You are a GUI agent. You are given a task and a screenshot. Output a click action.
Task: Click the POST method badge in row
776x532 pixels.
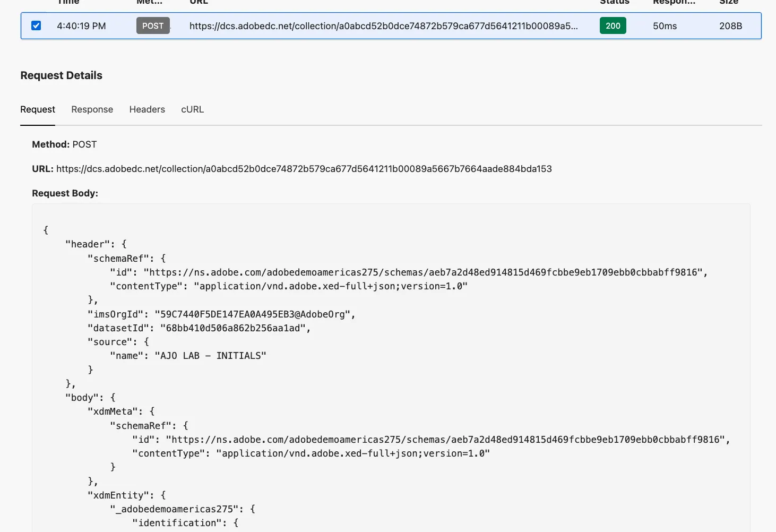click(x=153, y=25)
